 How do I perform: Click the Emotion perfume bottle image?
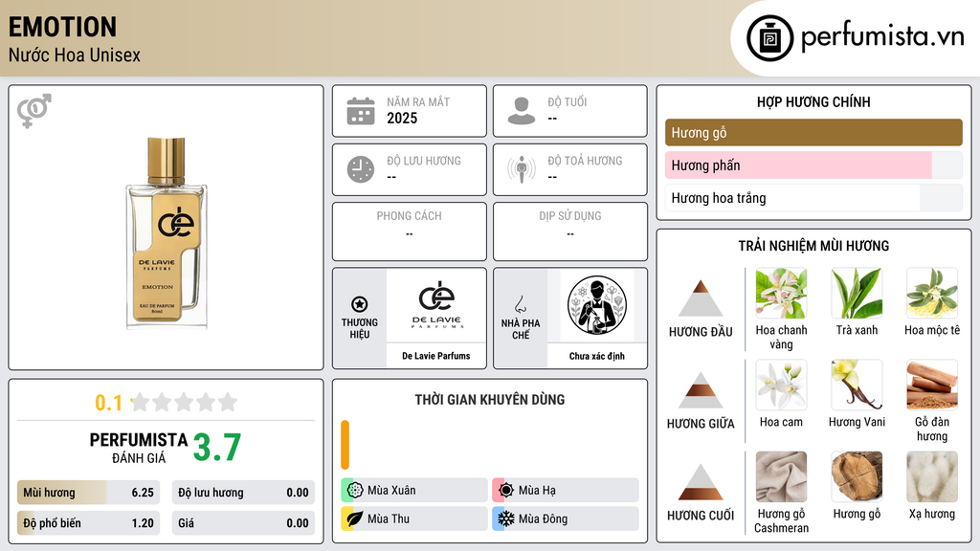pos(167,232)
